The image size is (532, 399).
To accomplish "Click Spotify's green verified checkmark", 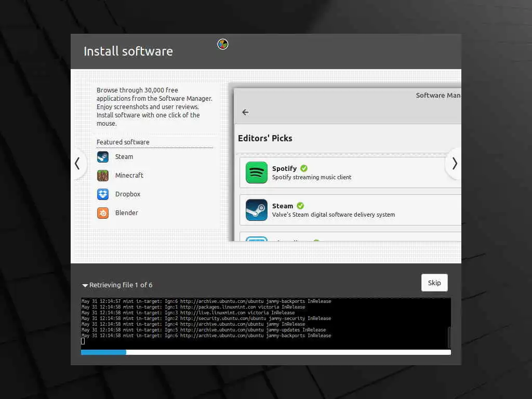I will coord(304,168).
